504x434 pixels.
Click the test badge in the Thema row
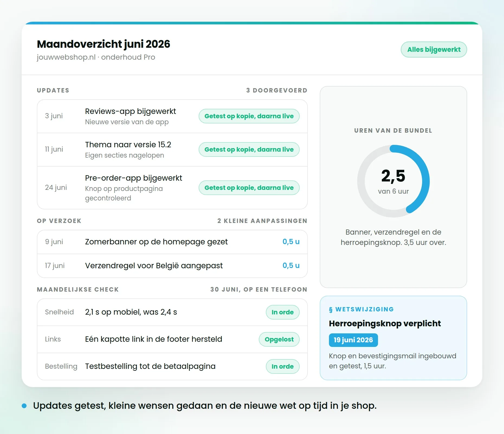coord(249,149)
